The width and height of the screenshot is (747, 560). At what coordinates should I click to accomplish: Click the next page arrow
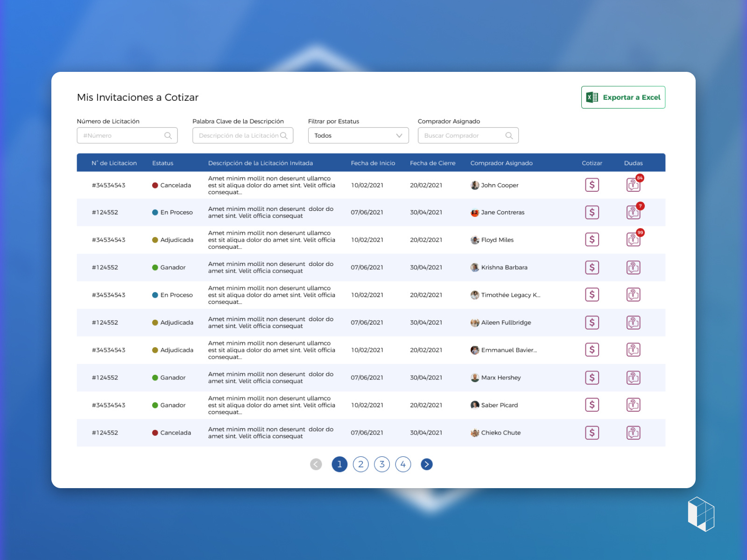(x=426, y=464)
